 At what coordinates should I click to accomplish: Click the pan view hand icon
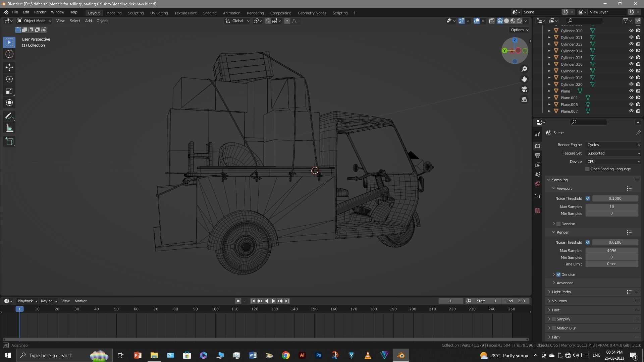click(524, 79)
